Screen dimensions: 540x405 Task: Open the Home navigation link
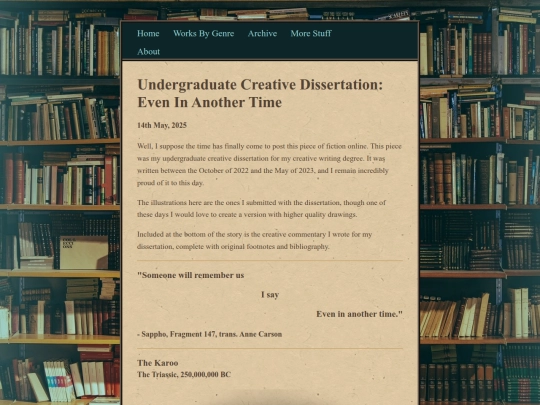tap(148, 33)
